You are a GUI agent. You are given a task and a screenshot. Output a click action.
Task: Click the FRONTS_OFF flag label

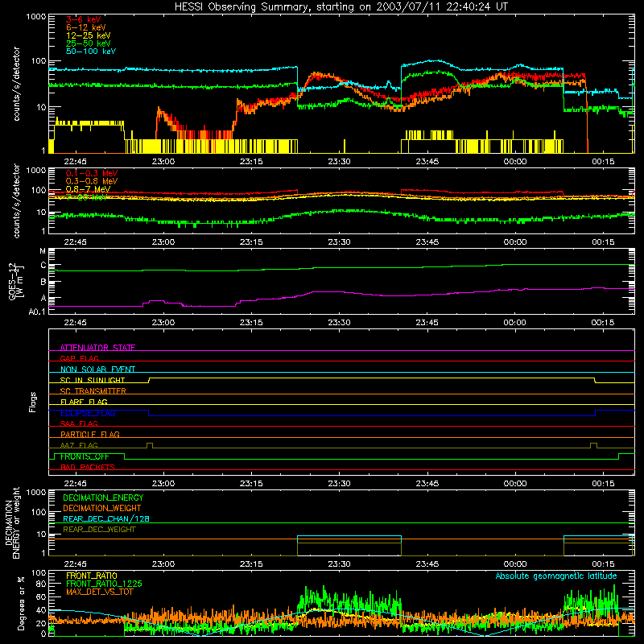[85, 456]
